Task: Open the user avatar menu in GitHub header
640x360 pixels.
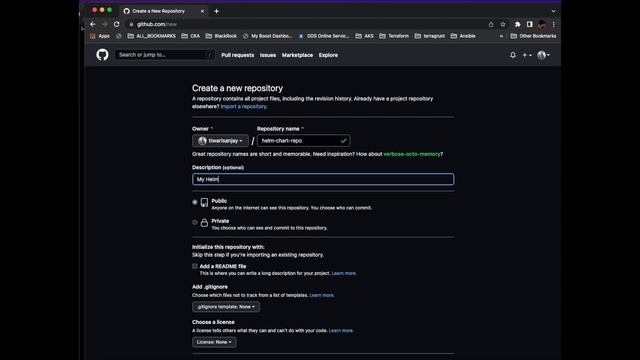Action: click(543, 55)
